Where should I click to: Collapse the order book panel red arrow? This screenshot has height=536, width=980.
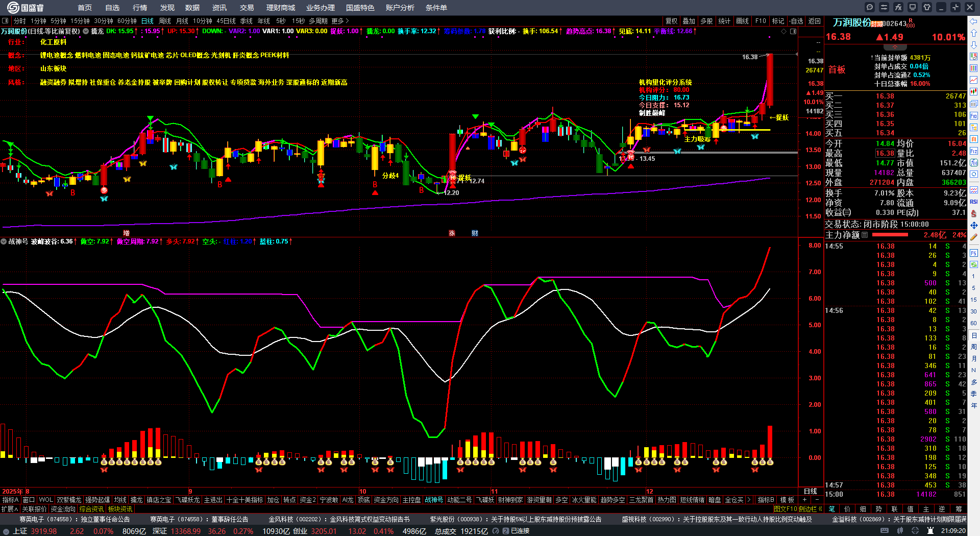(x=895, y=47)
